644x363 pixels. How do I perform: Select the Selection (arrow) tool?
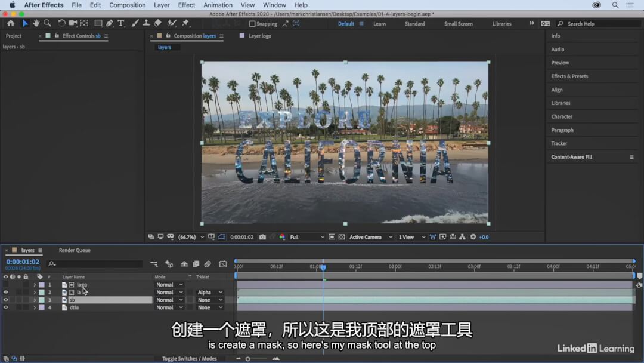pyautogui.click(x=25, y=23)
